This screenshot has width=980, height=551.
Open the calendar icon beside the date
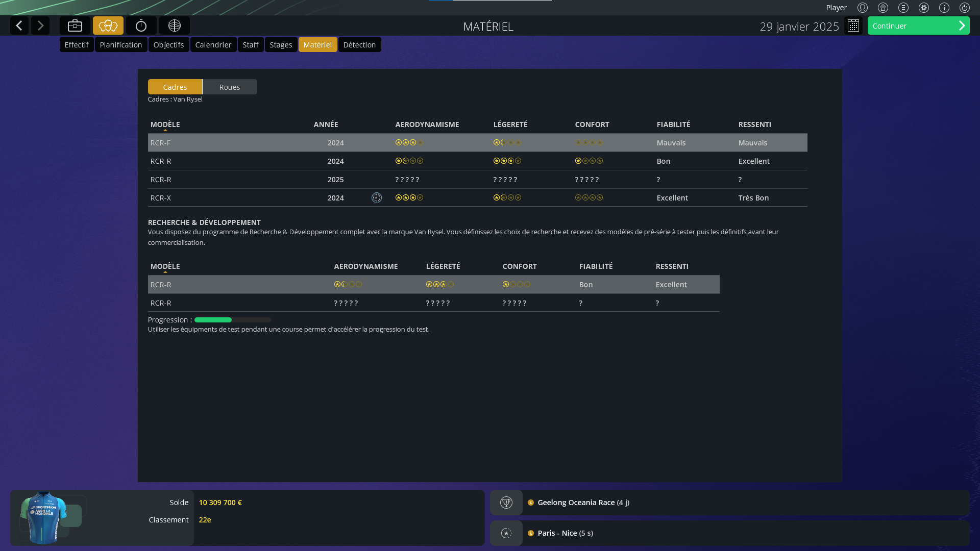point(853,26)
